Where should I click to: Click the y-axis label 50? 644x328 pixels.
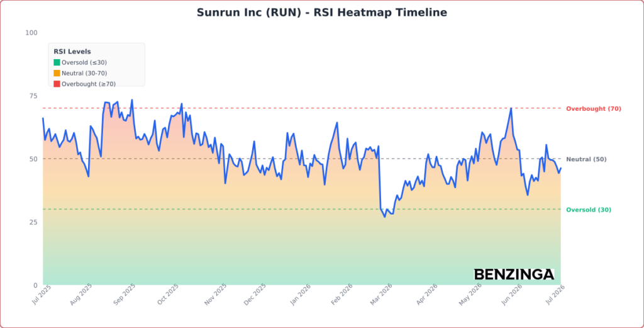click(x=33, y=159)
